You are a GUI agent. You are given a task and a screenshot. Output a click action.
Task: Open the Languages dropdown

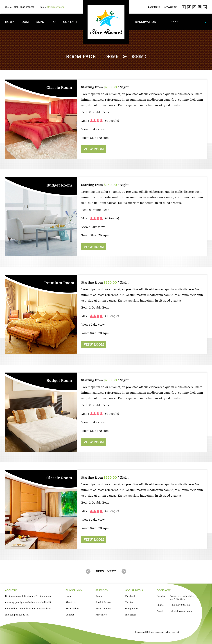coord(154,7)
